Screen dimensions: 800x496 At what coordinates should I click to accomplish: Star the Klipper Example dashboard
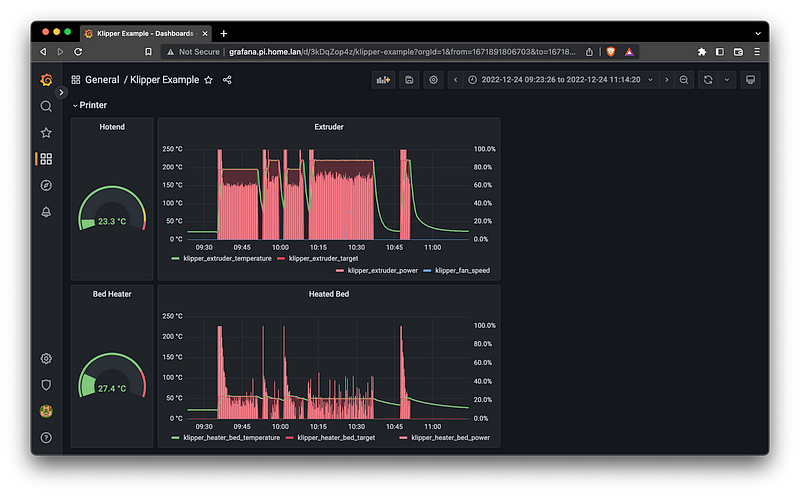pyautogui.click(x=208, y=80)
